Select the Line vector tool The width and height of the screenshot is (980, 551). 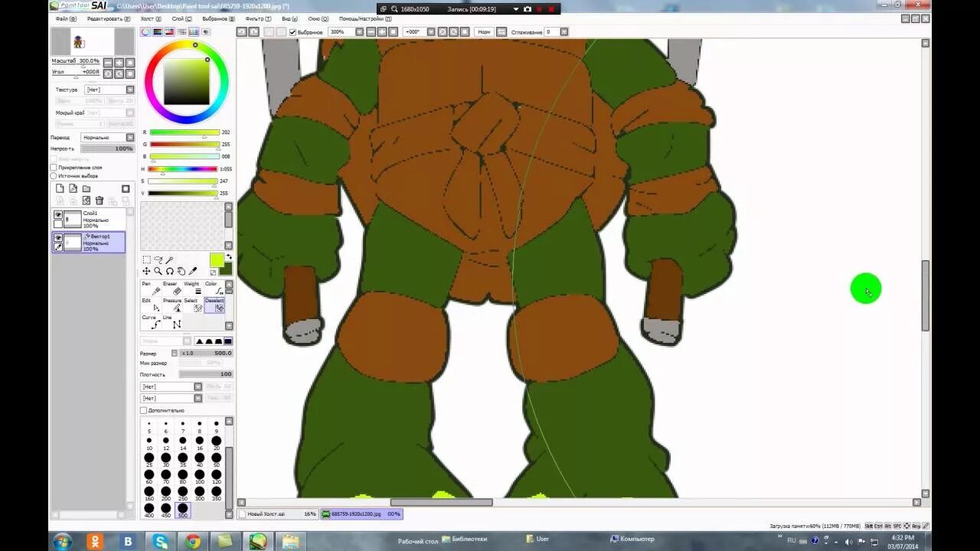[x=172, y=322]
